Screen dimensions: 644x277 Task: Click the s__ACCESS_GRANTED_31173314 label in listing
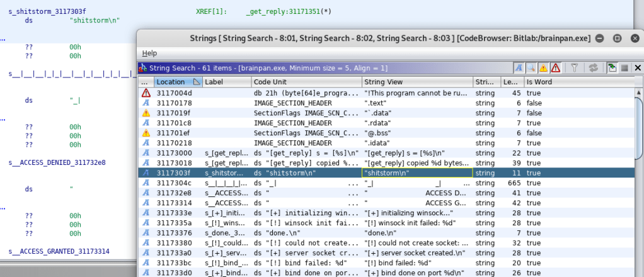pos(59,251)
